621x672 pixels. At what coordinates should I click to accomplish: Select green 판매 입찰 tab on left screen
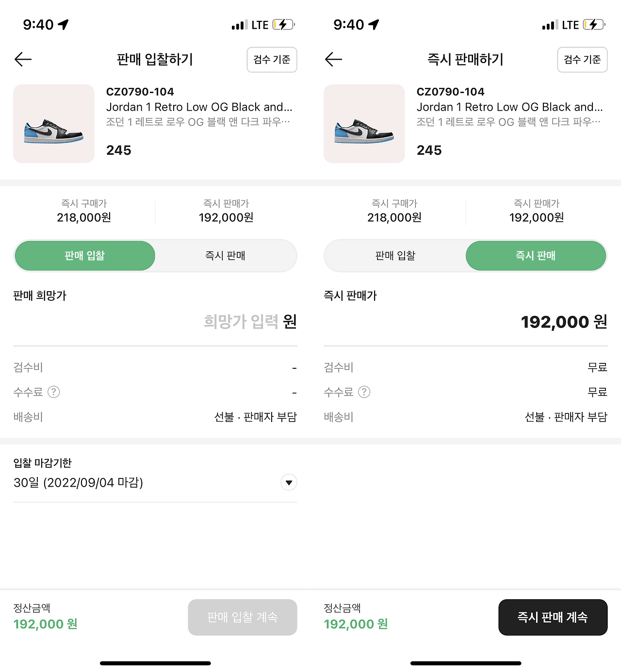[x=85, y=256]
